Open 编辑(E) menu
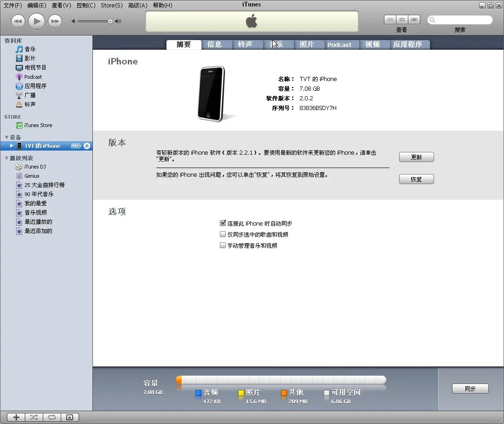 tap(37, 6)
